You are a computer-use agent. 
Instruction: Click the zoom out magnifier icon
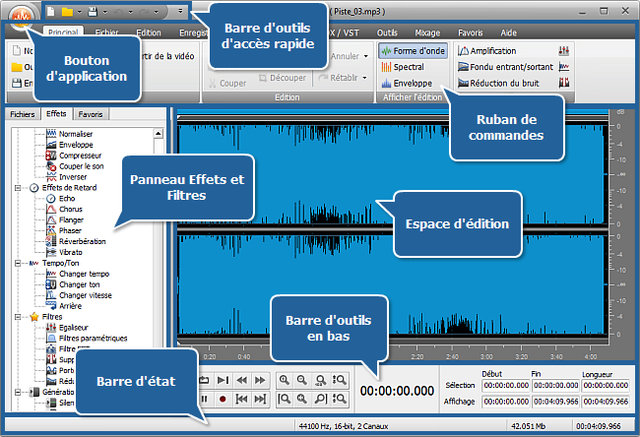pos(302,380)
